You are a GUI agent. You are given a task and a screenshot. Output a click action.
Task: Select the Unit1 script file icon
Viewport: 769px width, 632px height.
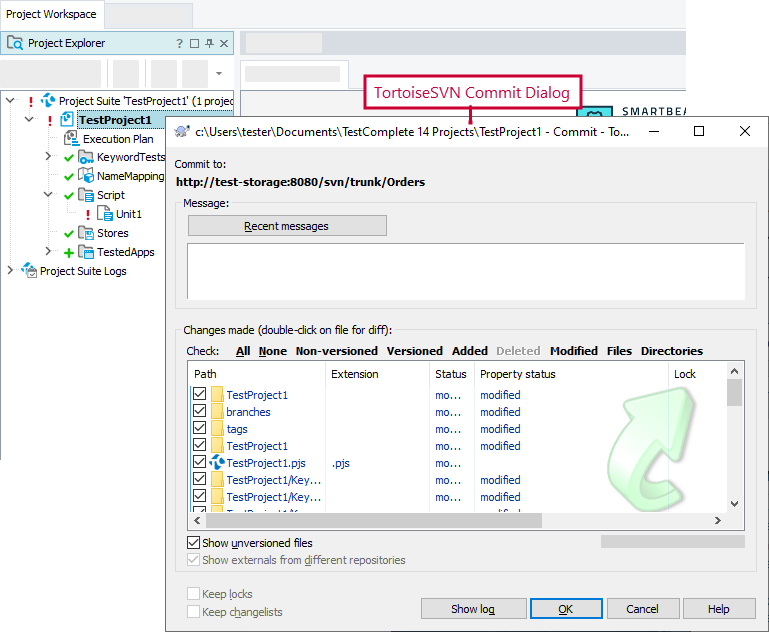tap(105, 215)
